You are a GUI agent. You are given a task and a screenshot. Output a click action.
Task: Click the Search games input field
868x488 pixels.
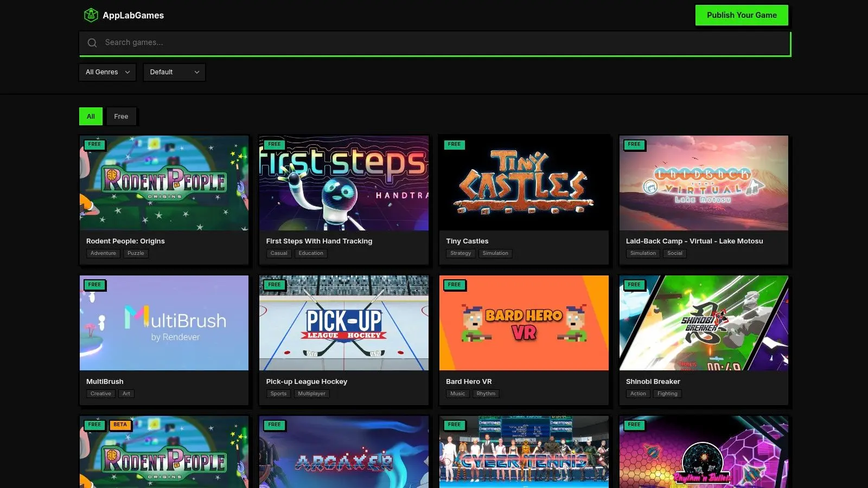(x=380, y=42)
